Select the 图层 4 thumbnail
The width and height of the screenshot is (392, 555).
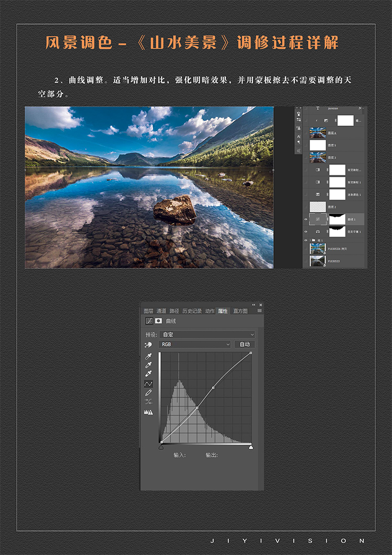click(x=317, y=133)
